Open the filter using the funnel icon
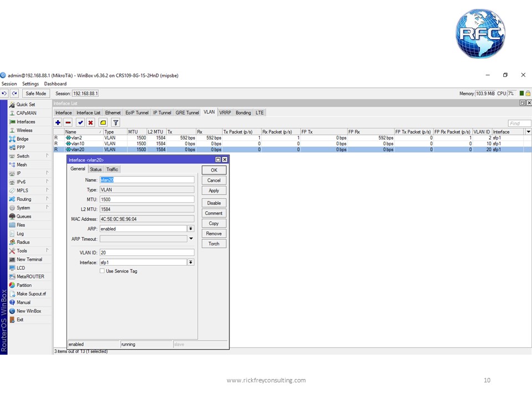The width and height of the screenshot is (532, 399). 115,122
